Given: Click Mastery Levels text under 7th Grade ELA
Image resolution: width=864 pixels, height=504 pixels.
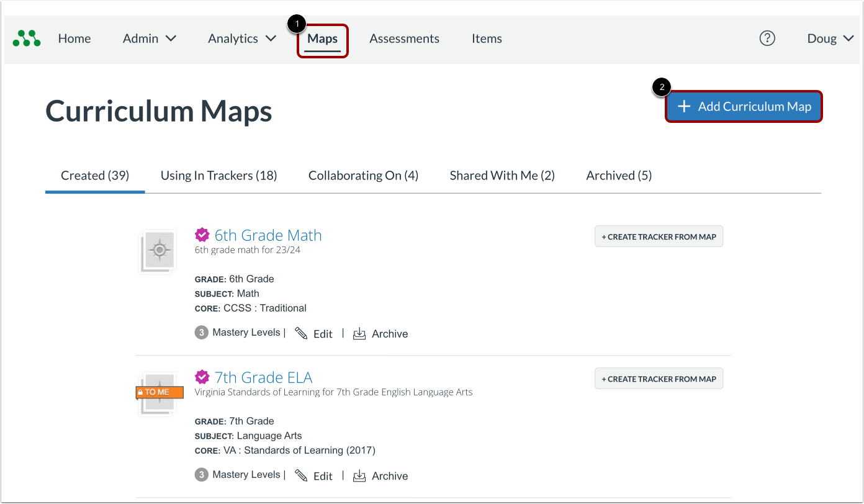Looking at the screenshot, I should point(246,475).
